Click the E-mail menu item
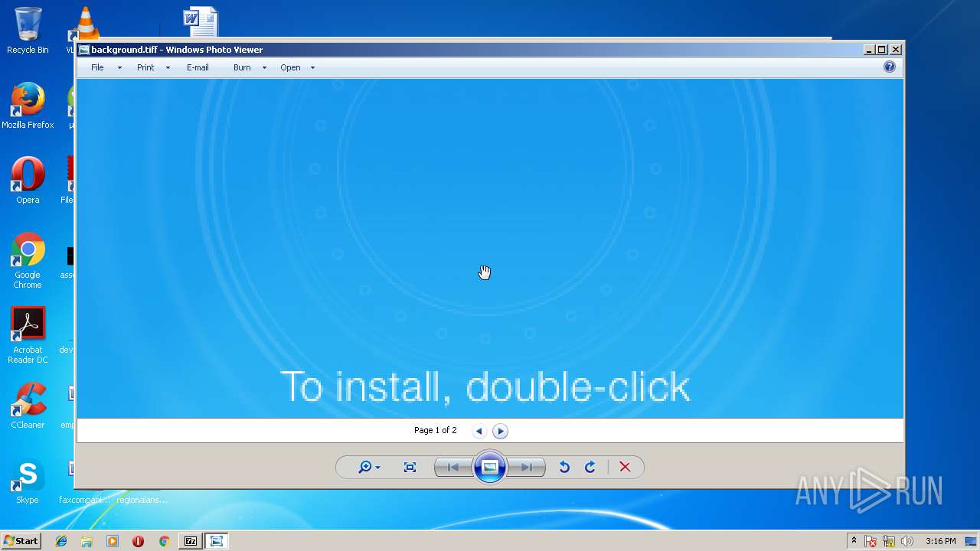This screenshot has height=551, width=980. [x=198, y=67]
